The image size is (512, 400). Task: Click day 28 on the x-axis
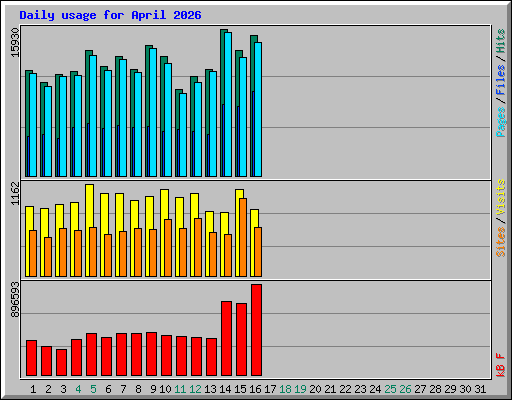click(x=435, y=389)
